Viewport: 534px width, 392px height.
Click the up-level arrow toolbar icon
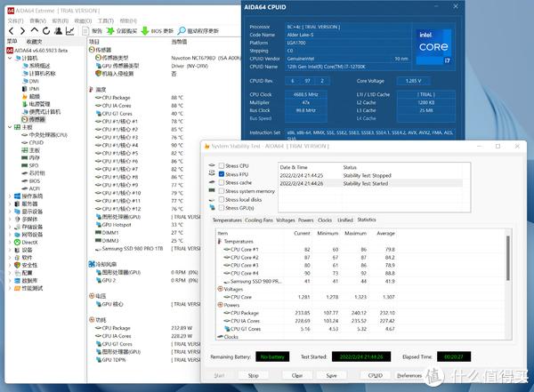pos(35,30)
